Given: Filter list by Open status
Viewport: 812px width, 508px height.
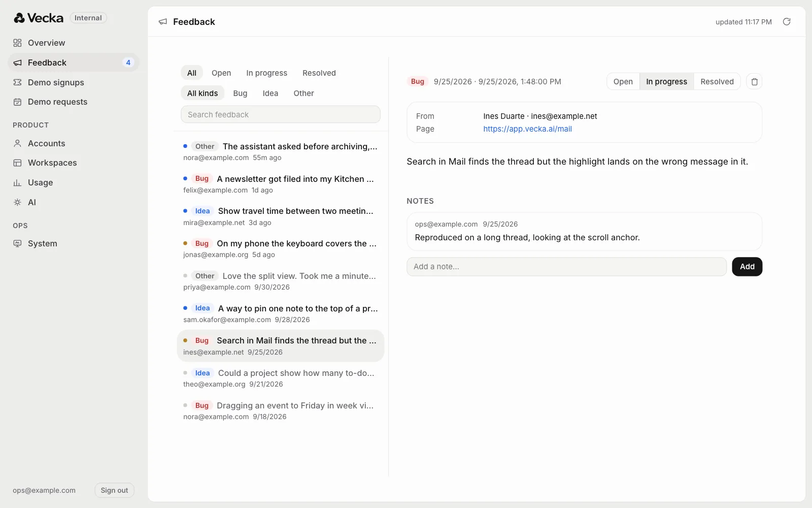Looking at the screenshot, I should point(221,73).
